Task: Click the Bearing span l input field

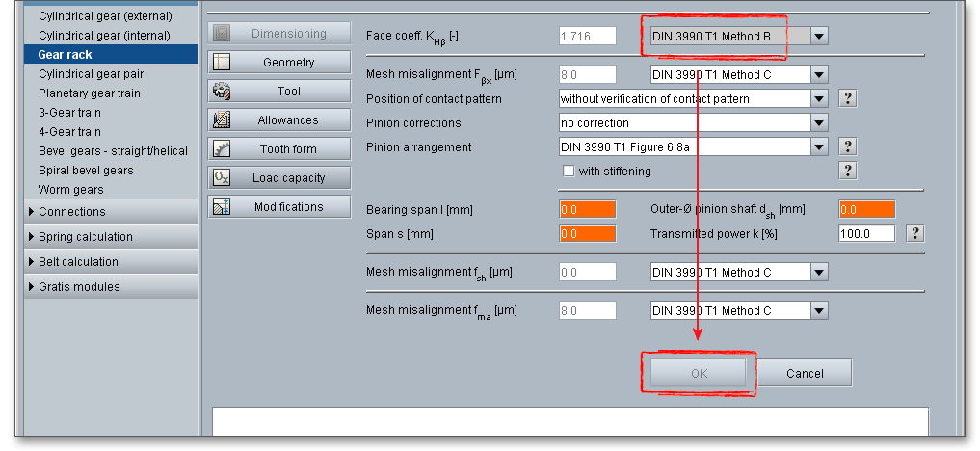Action: click(x=587, y=210)
